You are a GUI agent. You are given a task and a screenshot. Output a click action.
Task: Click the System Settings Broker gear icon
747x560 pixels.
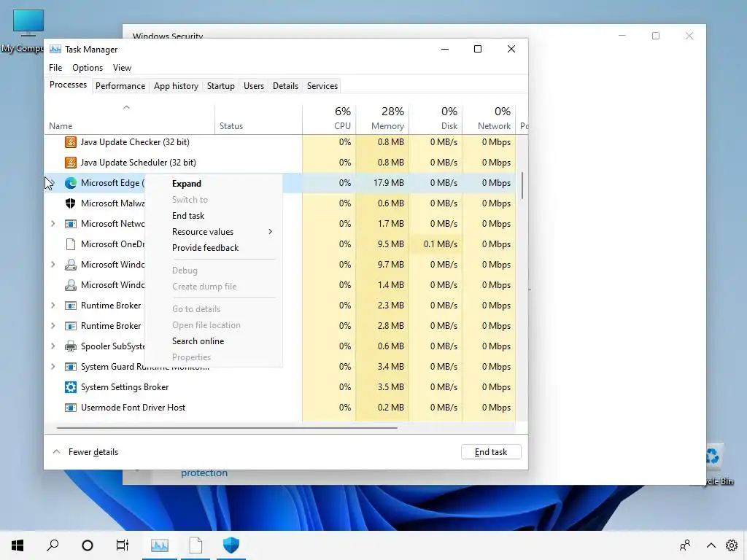(x=71, y=387)
